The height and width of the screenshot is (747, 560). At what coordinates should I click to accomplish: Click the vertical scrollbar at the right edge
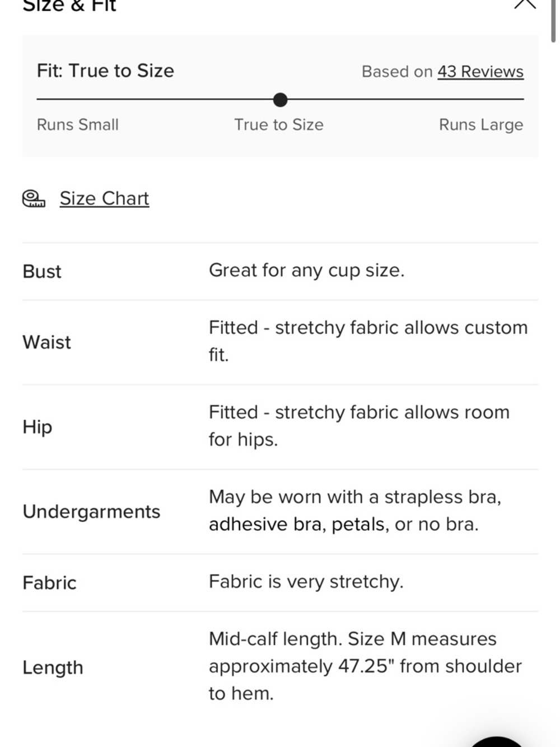pos(553,21)
